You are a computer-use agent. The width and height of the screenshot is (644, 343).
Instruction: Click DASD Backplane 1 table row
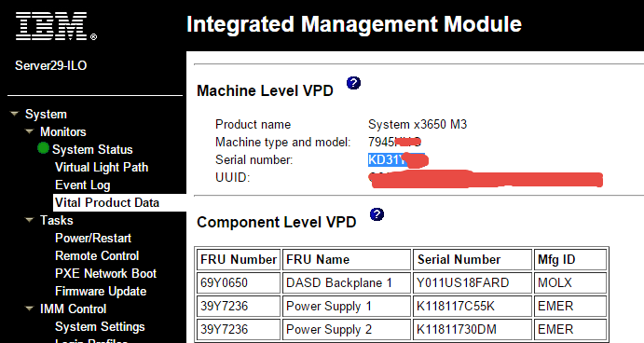[402, 282]
